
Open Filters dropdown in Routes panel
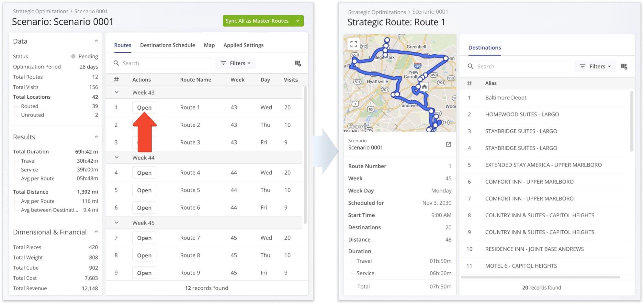click(236, 63)
